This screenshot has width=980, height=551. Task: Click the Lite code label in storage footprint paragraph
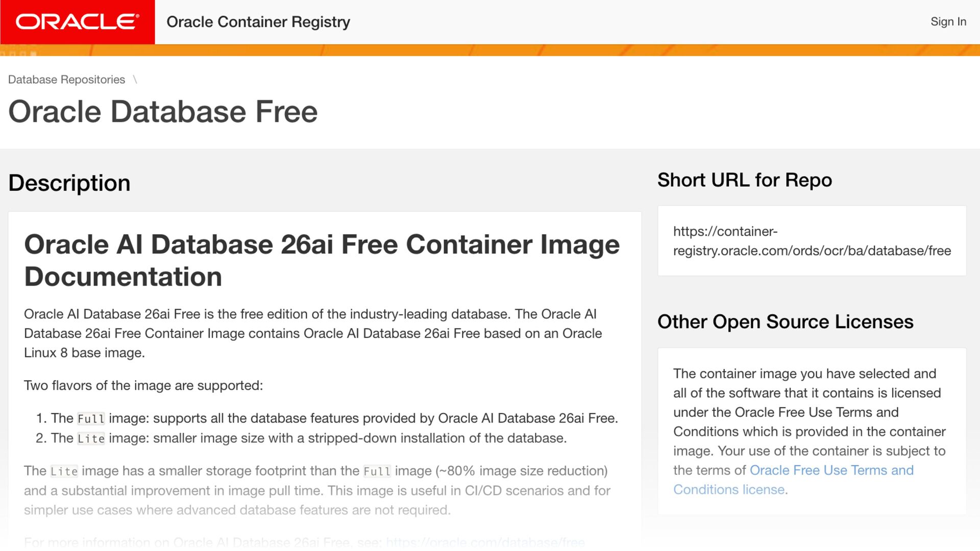point(64,471)
